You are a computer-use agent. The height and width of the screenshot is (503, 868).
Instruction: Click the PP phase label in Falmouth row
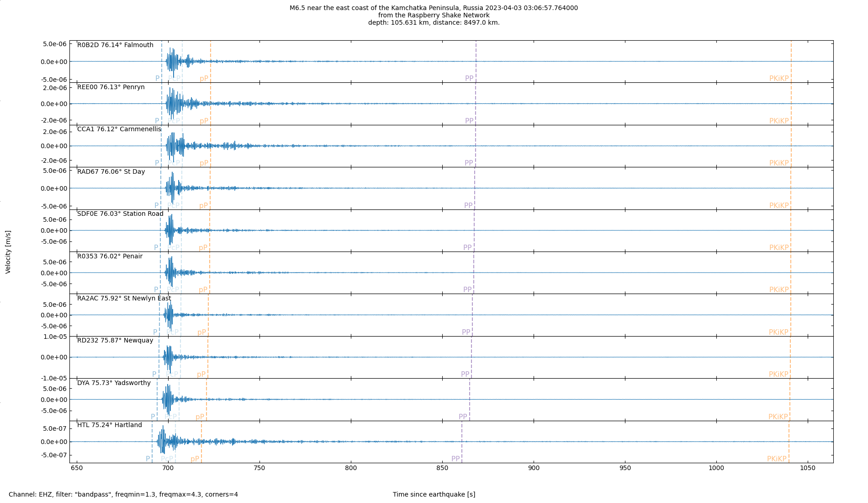click(469, 79)
